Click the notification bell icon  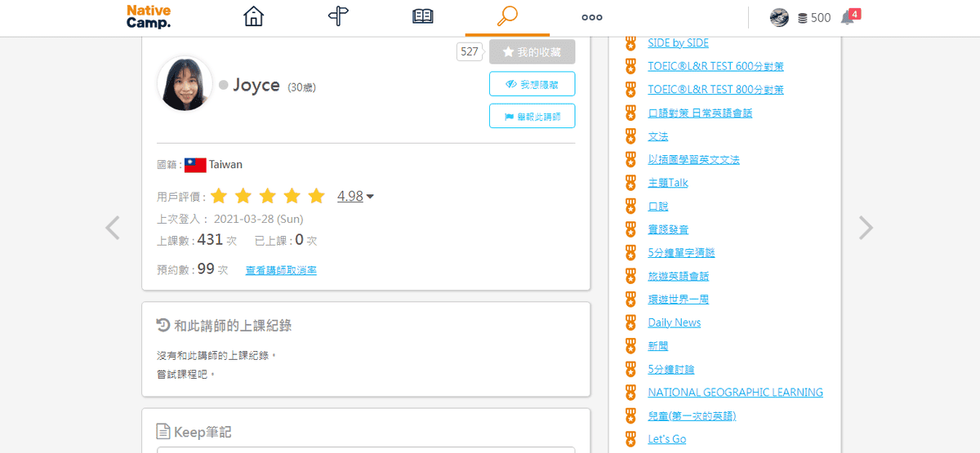848,18
